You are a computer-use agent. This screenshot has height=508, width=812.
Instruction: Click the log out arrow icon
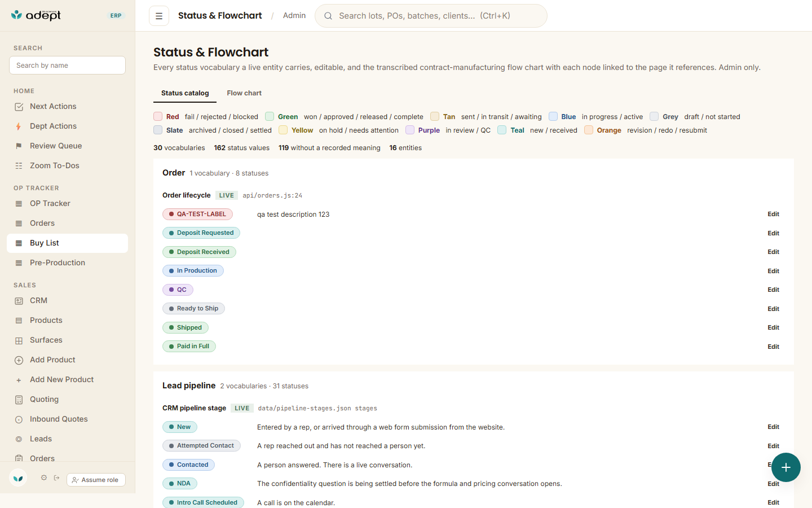57,478
